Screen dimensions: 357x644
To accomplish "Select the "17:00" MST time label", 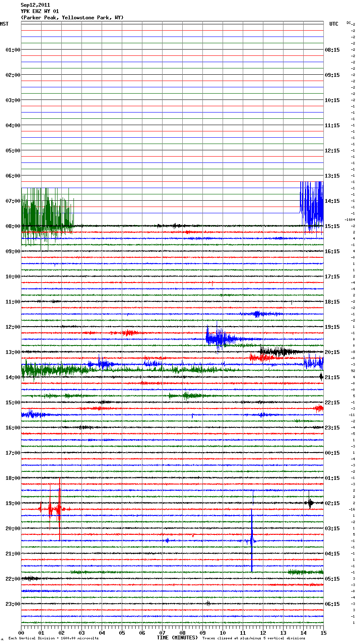I will 13,453.
